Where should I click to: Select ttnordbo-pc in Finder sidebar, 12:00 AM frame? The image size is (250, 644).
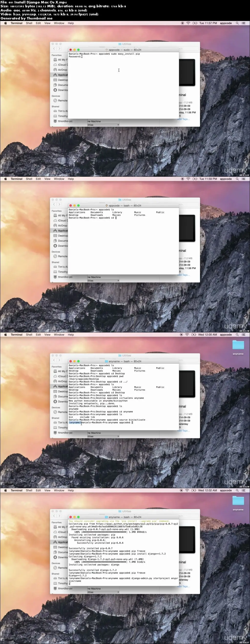[63, 432]
